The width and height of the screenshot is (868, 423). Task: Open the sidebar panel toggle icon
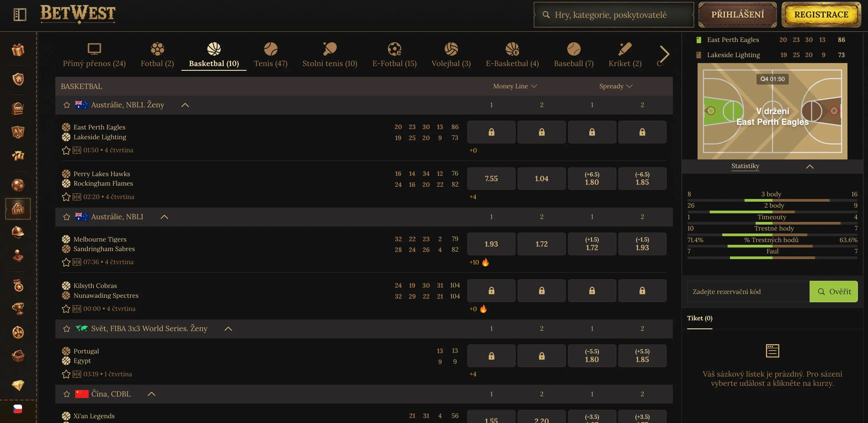20,15
